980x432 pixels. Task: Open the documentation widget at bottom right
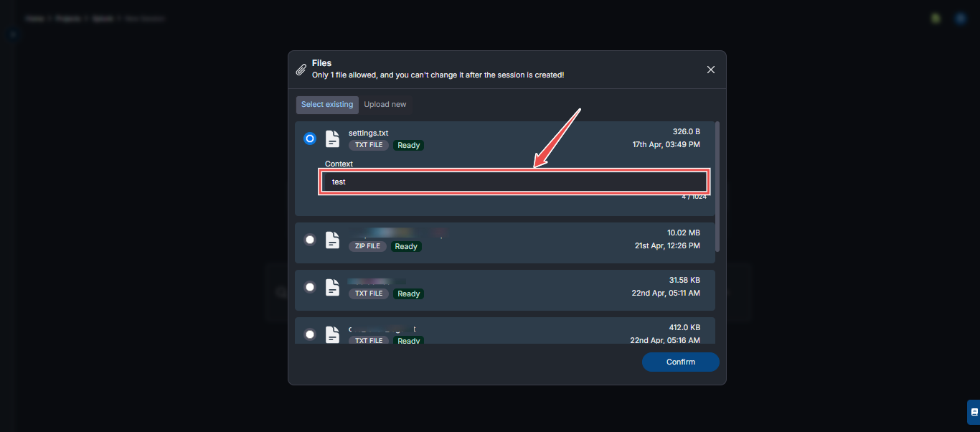click(974, 411)
